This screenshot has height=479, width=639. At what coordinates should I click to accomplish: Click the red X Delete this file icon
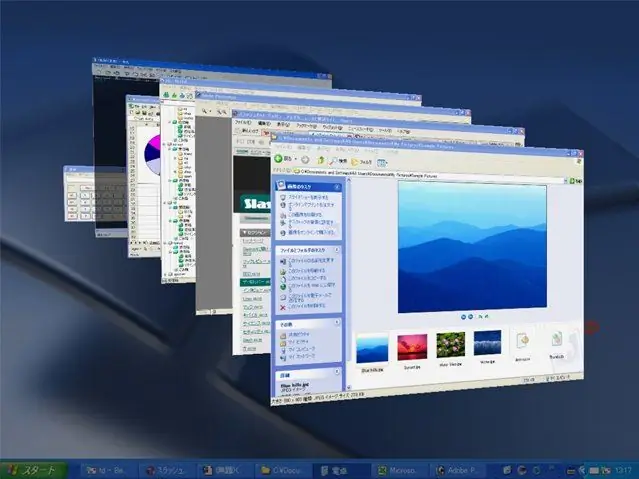pos(283,307)
